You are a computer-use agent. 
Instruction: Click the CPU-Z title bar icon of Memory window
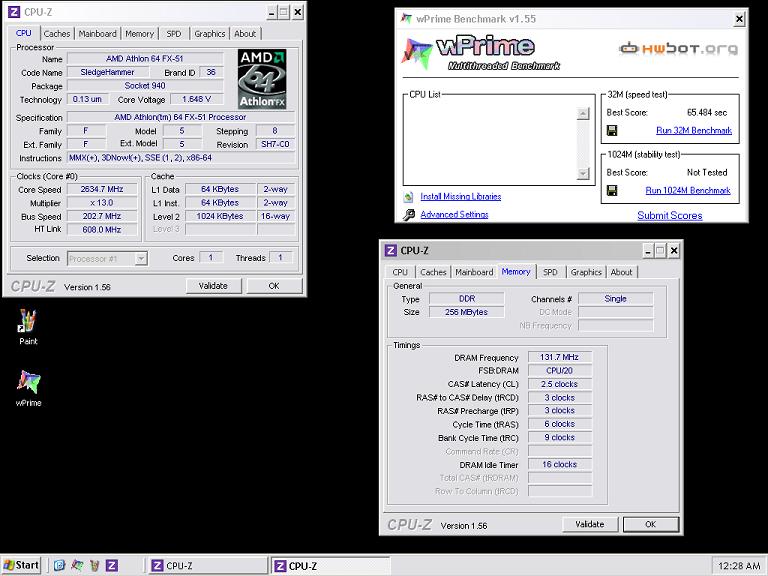coord(390,251)
